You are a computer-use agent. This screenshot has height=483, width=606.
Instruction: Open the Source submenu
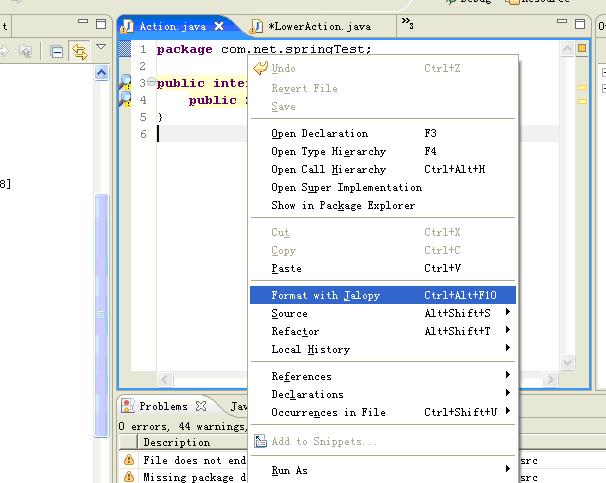click(x=383, y=313)
